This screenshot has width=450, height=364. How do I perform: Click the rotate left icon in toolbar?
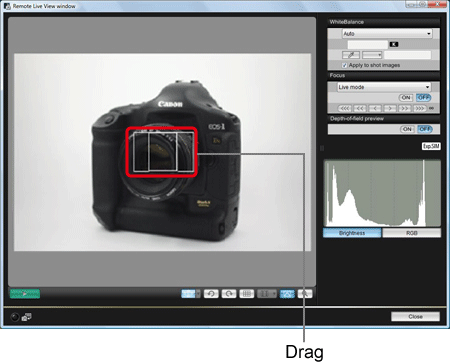click(x=211, y=294)
